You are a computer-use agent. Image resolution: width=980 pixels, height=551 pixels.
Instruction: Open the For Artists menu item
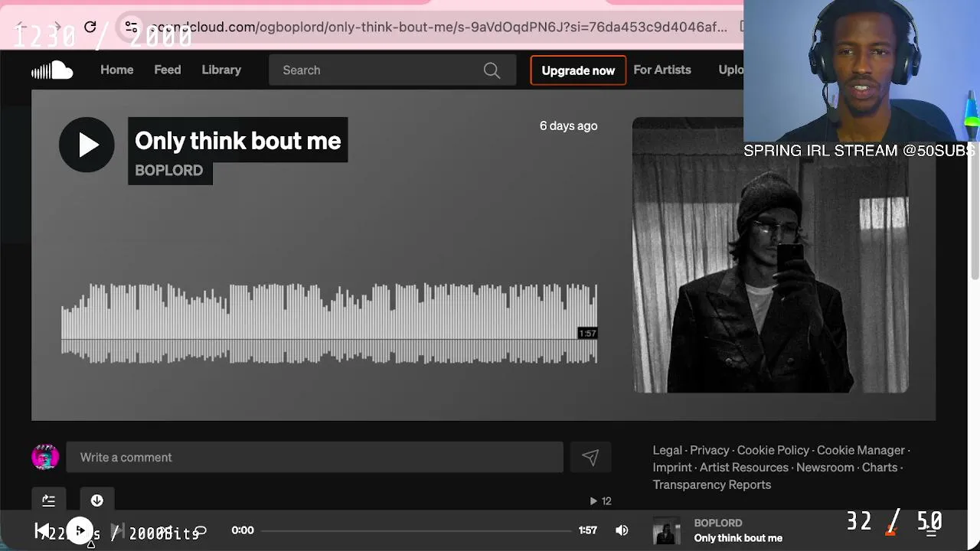click(662, 70)
